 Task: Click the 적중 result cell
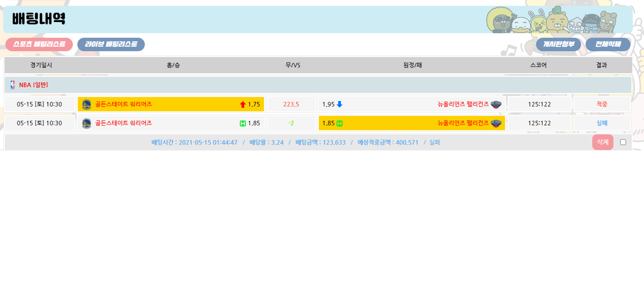pyautogui.click(x=602, y=104)
